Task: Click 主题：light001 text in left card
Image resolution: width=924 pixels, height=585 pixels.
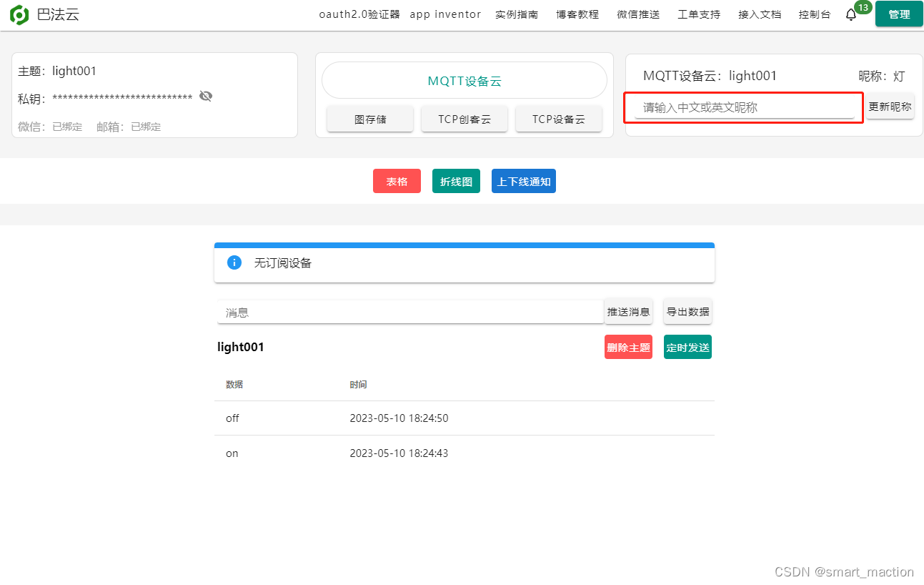Action: pos(57,71)
